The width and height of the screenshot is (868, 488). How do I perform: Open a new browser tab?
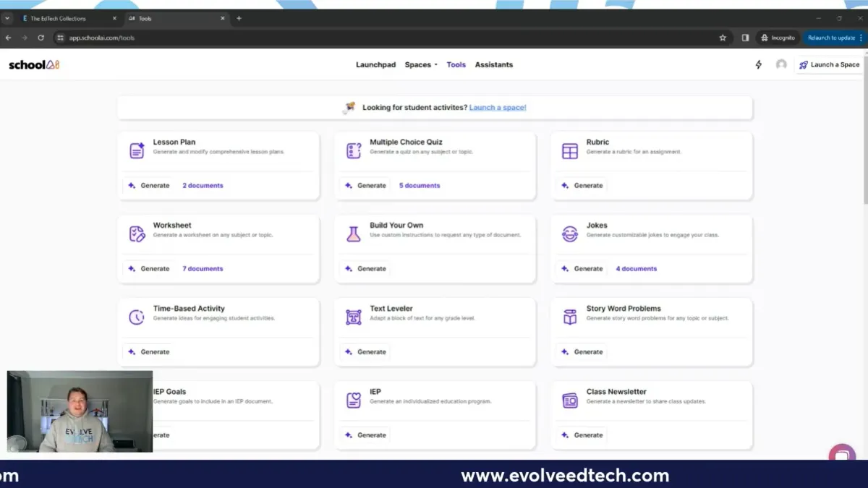click(x=239, y=18)
